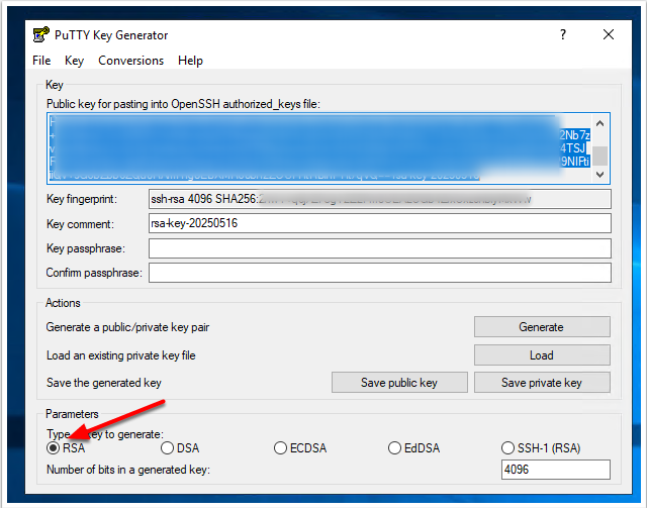This screenshot has height=508, width=647.
Task: Click 'Number of bits in a generated key:' label
Action: (128, 470)
